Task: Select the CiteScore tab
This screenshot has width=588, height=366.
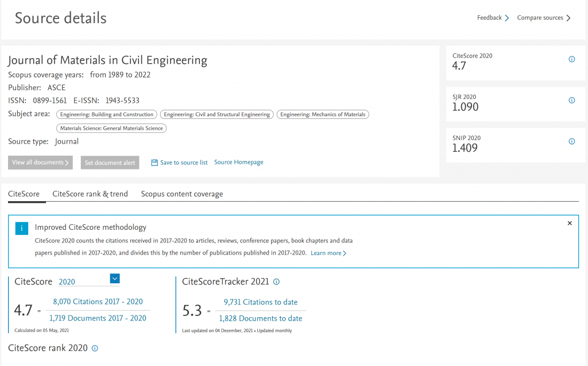Action: (24, 194)
